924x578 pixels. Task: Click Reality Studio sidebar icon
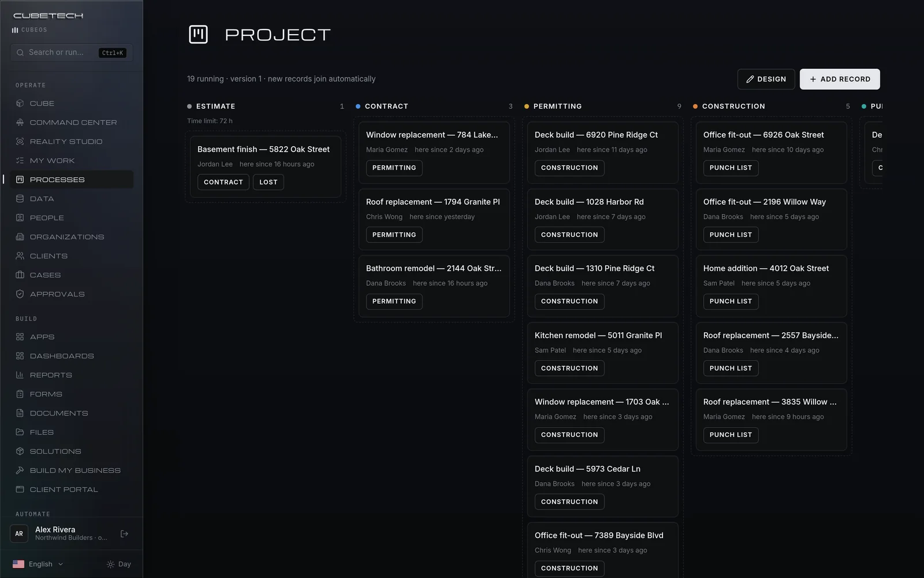point(20,142)
